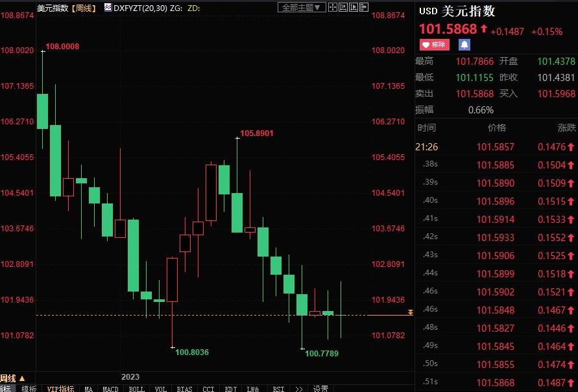The image size is (578, 392).
Task: Click the 【周线】 period label in chart title
Action: 84,8
